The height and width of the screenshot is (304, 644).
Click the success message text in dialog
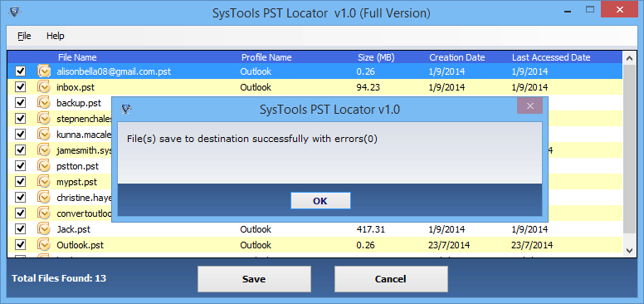click(x=251, y=139)
